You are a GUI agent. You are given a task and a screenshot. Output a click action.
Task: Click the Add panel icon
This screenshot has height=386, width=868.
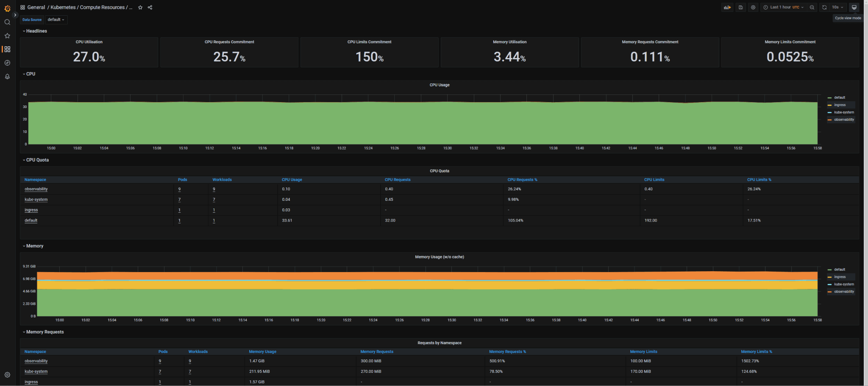point(727,7)
